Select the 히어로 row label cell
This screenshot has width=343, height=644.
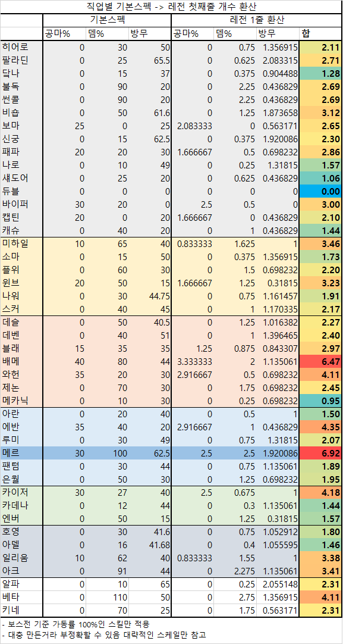(22, 47)
